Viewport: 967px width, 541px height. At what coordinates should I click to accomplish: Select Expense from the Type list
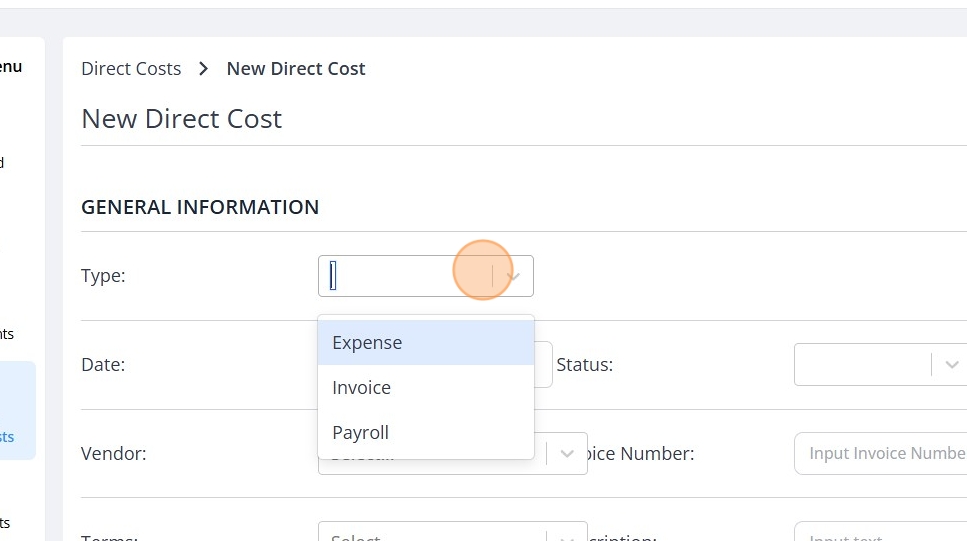point(367,343)
